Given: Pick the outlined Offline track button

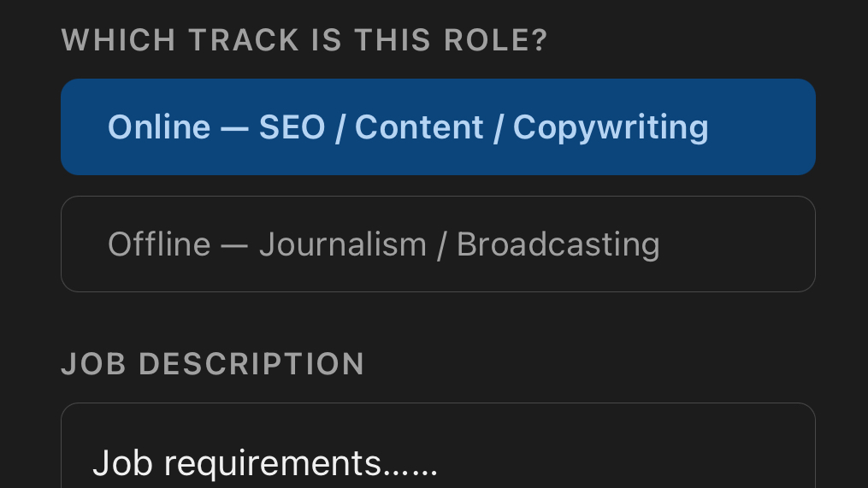Looking at the screenshot, I should pyautogui.click(x=438, y=244).
